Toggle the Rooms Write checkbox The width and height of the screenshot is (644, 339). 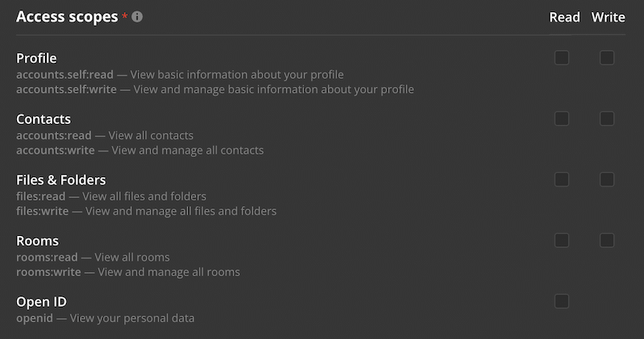[607, 241]
